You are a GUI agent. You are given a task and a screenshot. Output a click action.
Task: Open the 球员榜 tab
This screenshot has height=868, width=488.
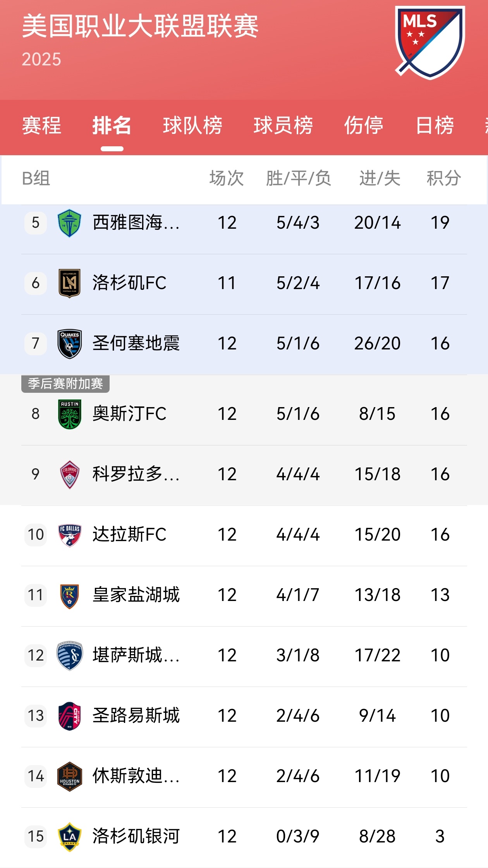point(283,126)
